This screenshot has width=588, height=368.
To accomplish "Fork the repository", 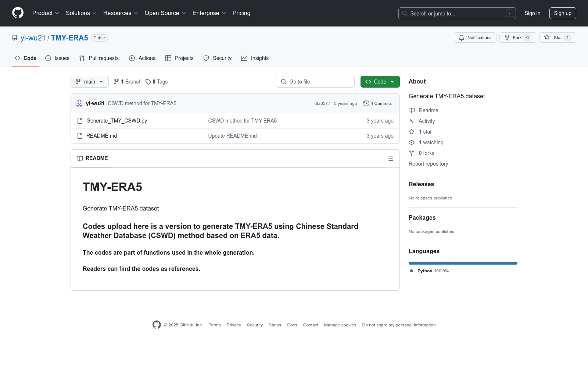I will click(x=517, y=38).
